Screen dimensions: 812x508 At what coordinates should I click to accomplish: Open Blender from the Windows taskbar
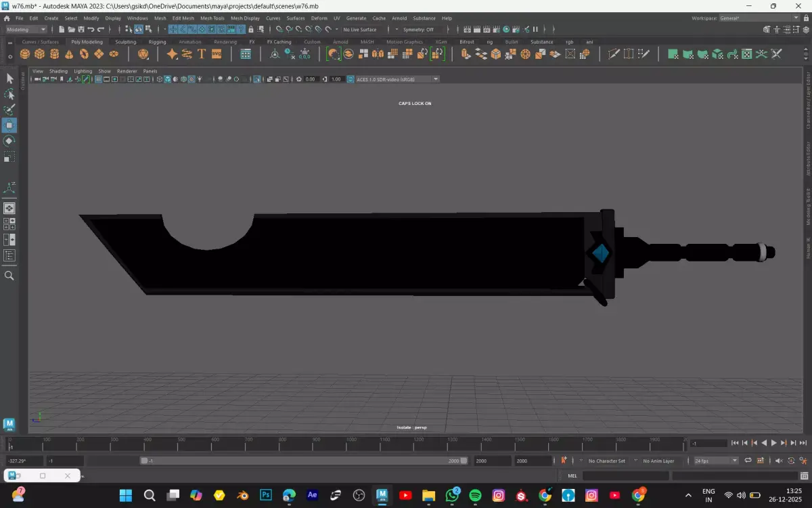[x=242, y=496]
